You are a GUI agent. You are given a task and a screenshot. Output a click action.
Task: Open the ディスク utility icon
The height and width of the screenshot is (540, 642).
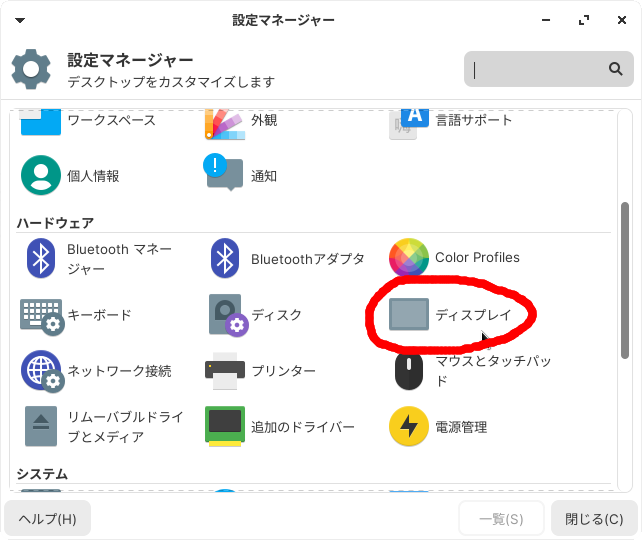tap(228, 315)
